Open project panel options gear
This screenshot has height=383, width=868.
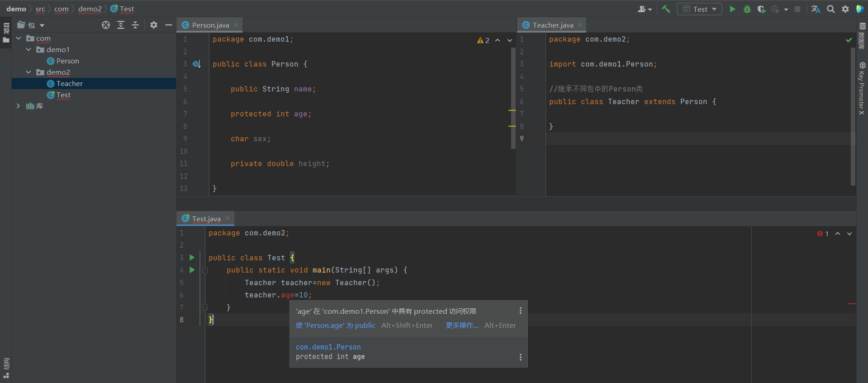[x=154, y=25]
